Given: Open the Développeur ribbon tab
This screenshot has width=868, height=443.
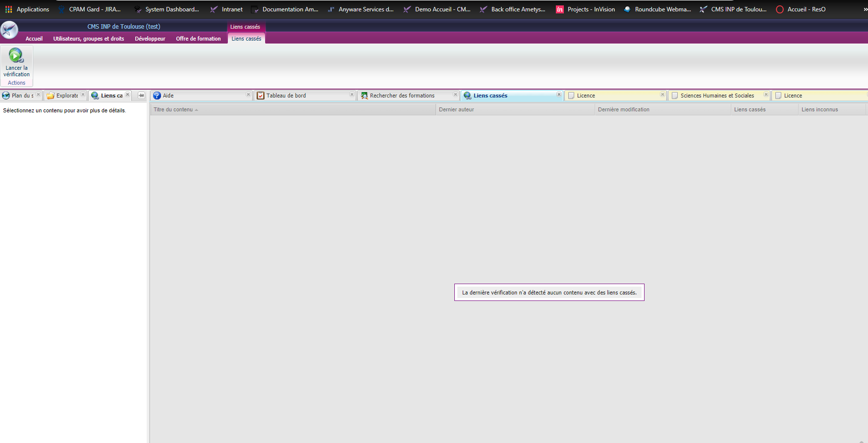Looking at the screenshot, I should point(150,39).
